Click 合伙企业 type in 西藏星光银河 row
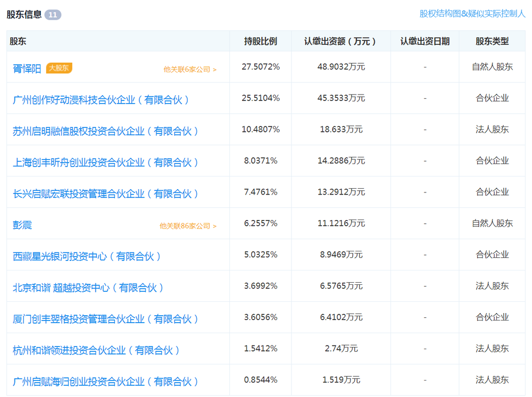The height and width of the screenshot is (397, 532). coord(492,255)
